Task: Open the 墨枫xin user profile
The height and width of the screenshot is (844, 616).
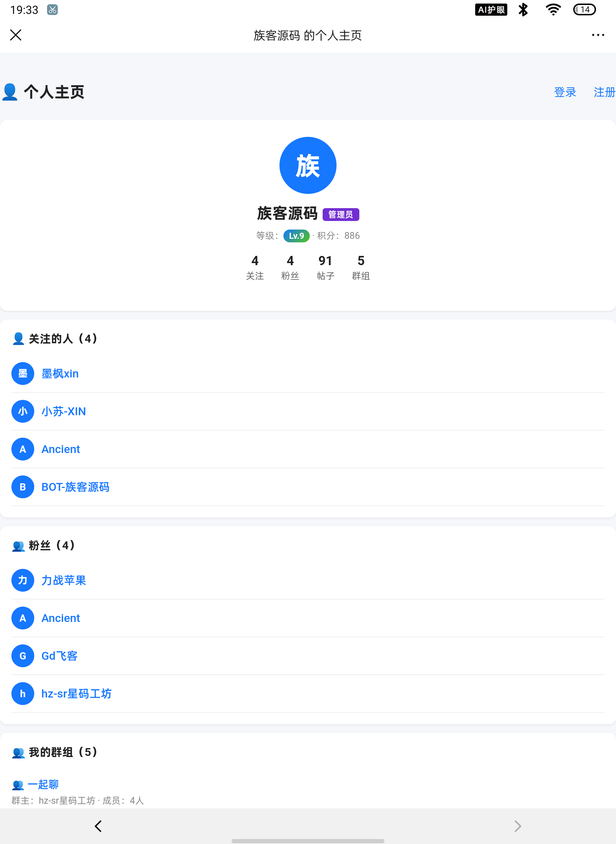Action: (x=60, y=374)
